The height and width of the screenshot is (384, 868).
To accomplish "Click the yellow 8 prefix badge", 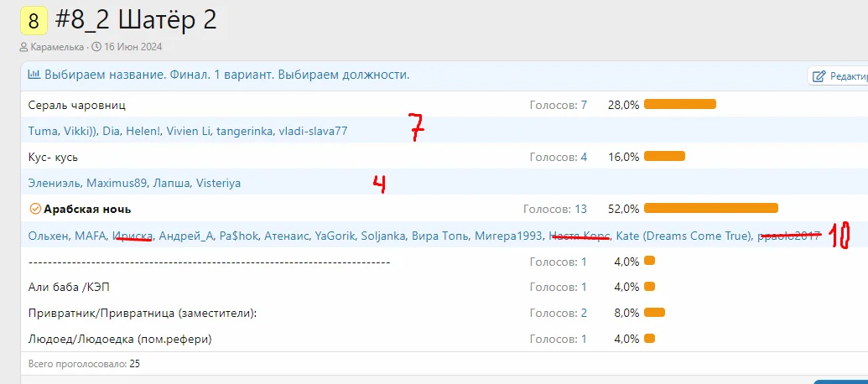I will 34,21.
